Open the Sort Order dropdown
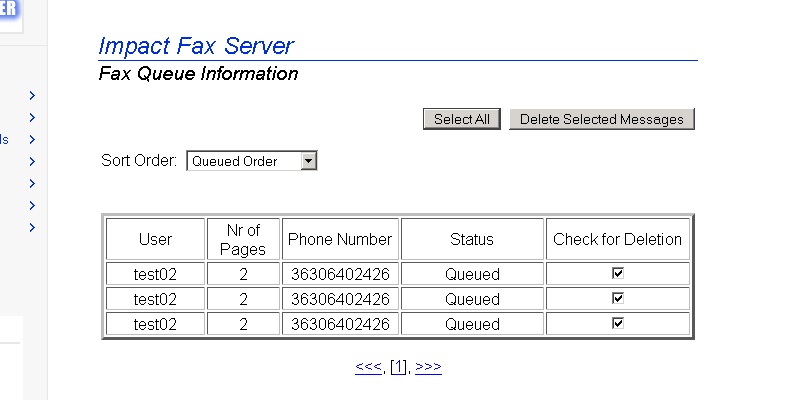The width and height of the screenshot is (800, 400). 251,161
